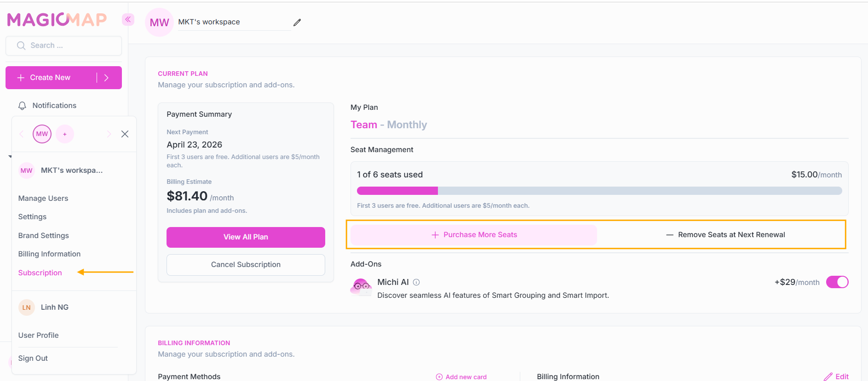Select the MW workspace avatar circle
This screenshot has width=868, height=381.
[x=42, y=134]
